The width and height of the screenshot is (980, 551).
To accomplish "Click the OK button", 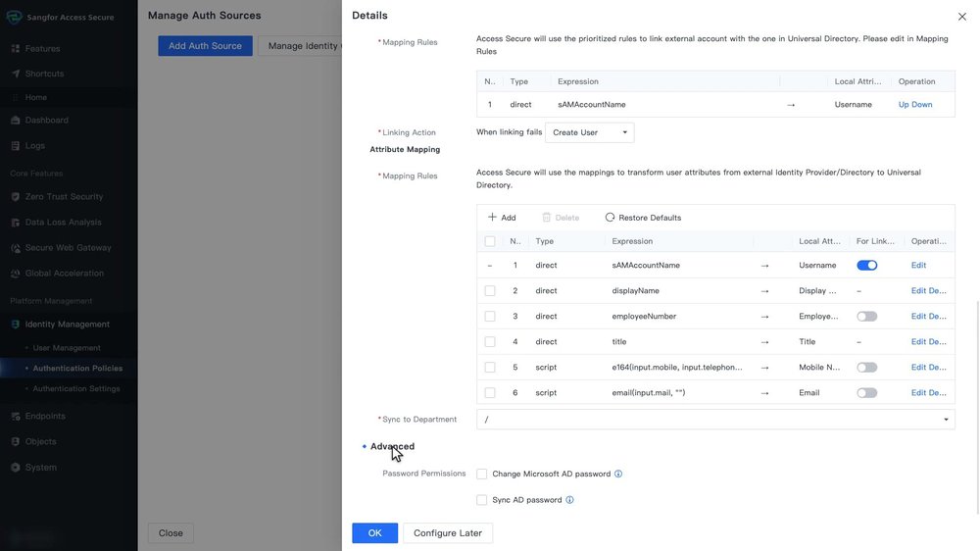I will pyautogui.click(x=374, y=533).
